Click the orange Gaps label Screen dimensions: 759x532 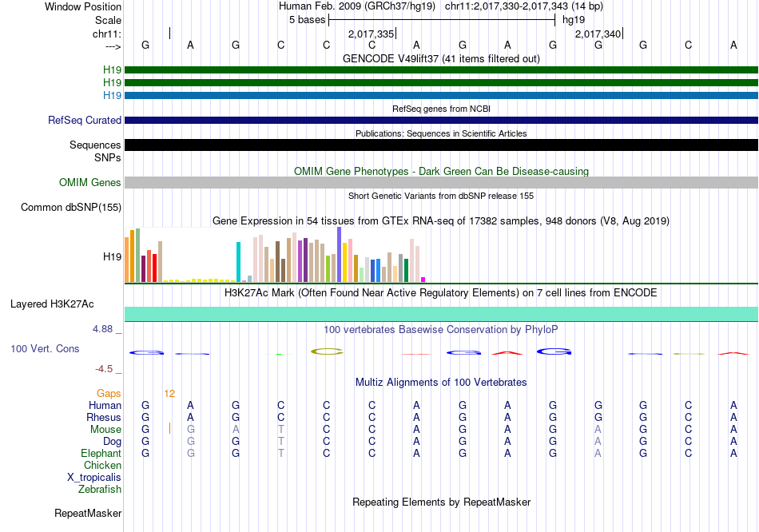(x=109, y=394)
